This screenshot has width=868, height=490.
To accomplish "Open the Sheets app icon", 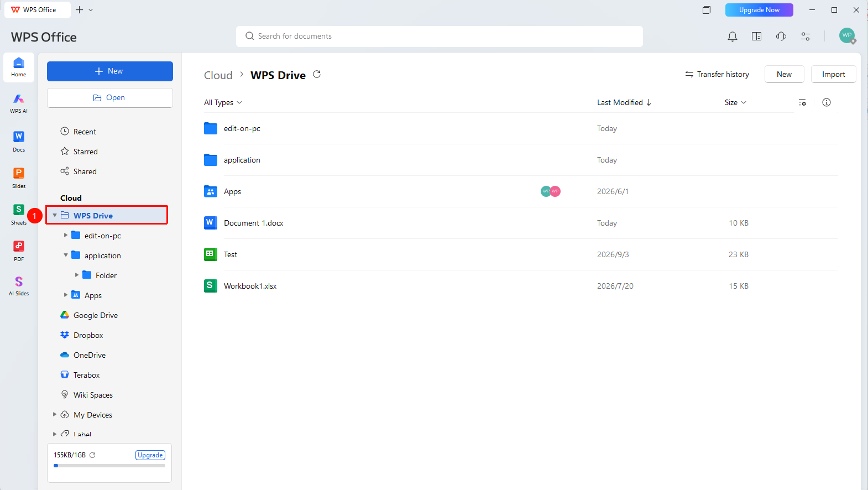I will 19,214.
